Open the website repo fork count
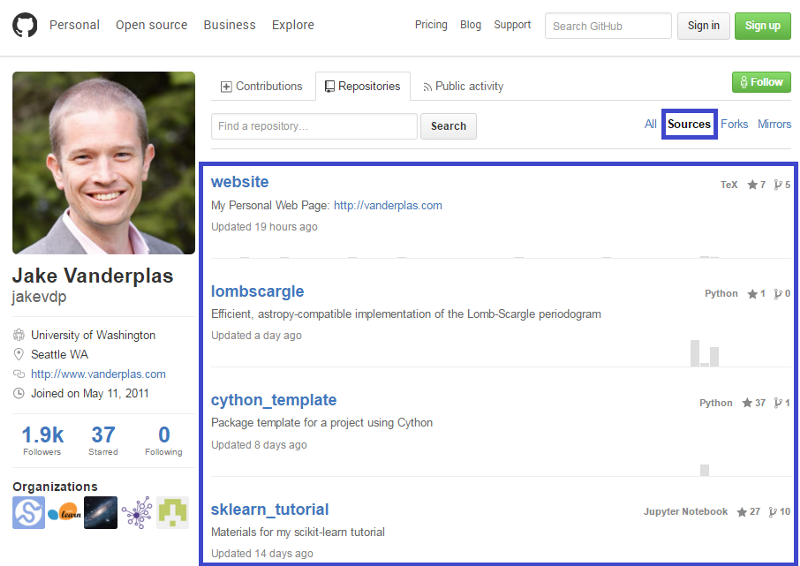 tap(782, 185)
